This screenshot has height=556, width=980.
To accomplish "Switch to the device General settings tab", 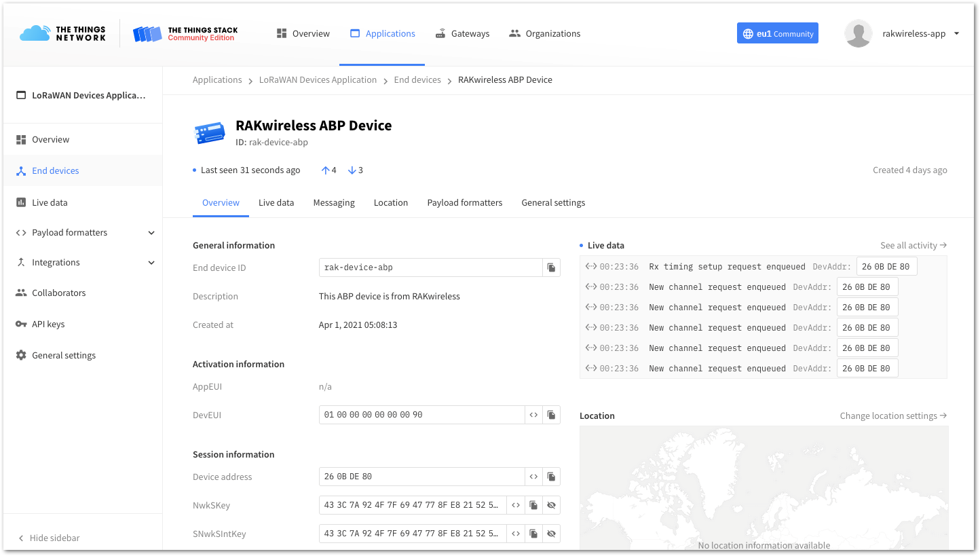I will pos(553,202).
